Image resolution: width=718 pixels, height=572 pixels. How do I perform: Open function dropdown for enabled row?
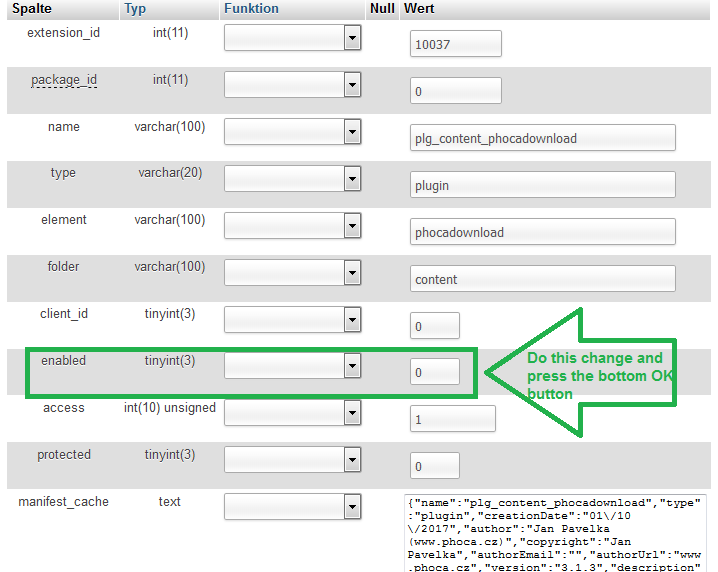tap(292, 366)
